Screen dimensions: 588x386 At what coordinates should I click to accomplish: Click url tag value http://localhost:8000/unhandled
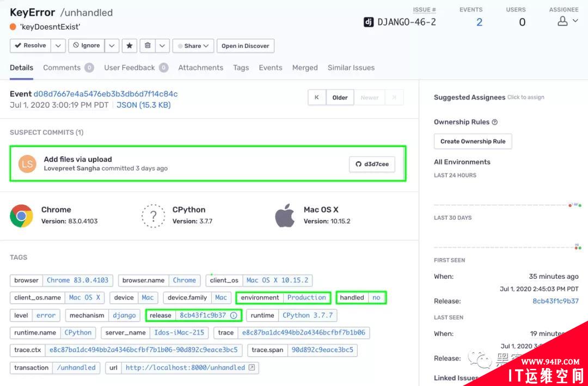tap(185, 367)
